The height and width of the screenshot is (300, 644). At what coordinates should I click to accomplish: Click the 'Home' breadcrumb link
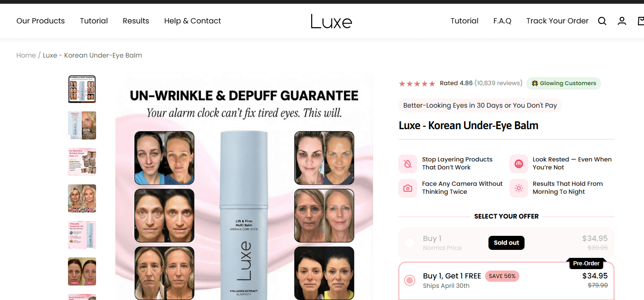26,55
